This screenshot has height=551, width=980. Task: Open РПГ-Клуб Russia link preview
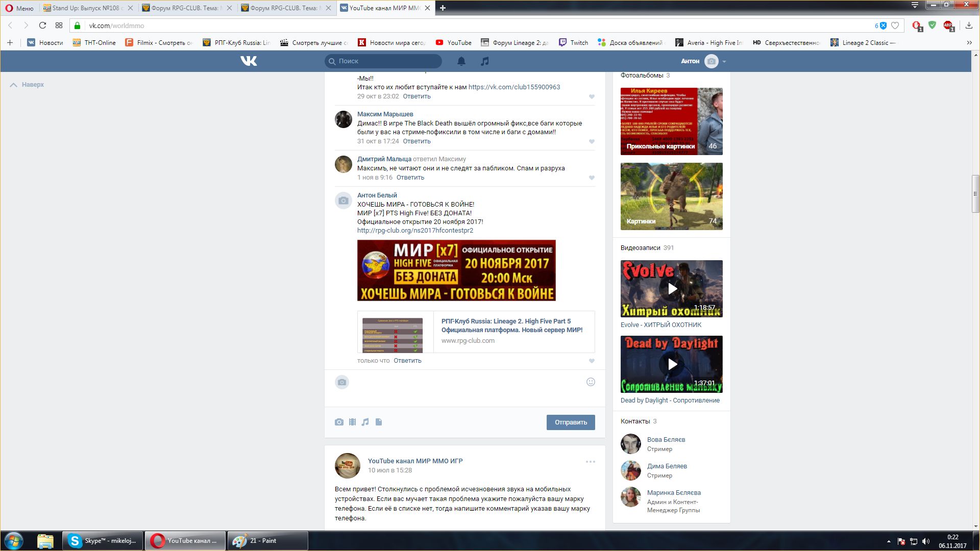click(476, 332)
